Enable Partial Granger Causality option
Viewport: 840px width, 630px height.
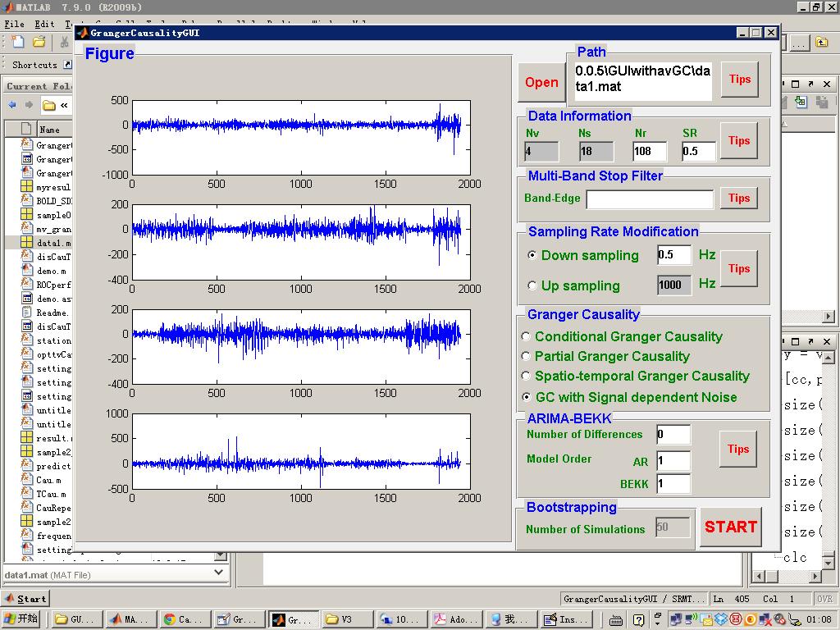(x=527, y=356)
